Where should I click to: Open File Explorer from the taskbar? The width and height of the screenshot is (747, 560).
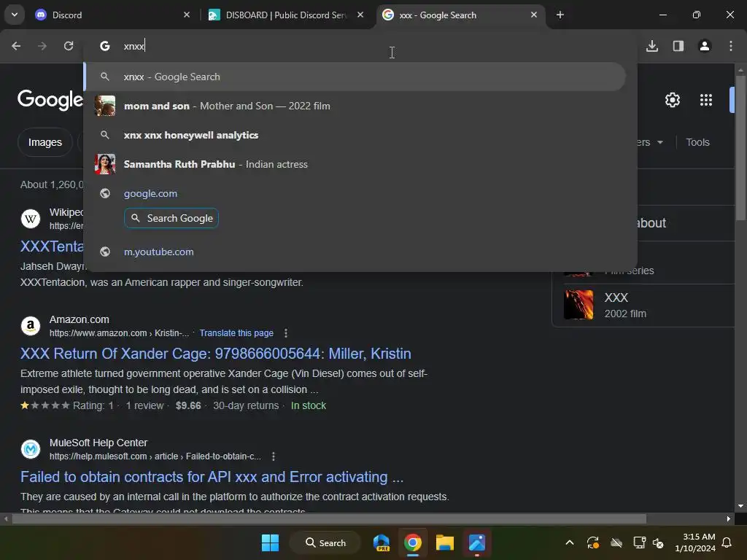(x=444, y=542)
